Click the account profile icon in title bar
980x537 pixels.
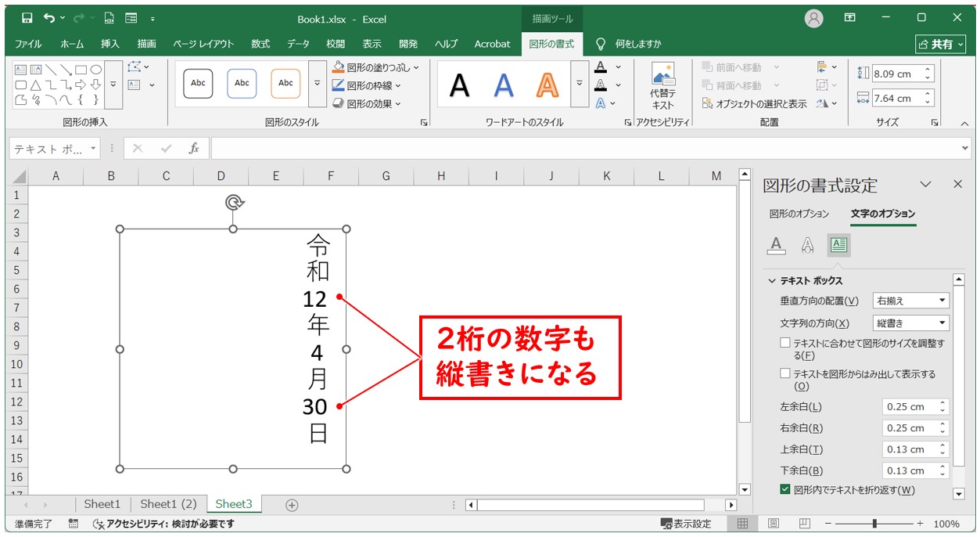coord(814,18)
